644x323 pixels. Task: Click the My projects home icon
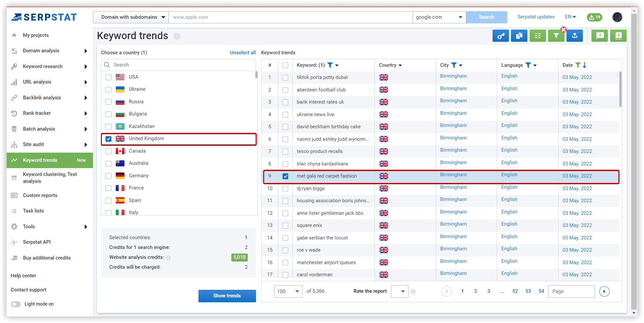[x=14, y=35]
